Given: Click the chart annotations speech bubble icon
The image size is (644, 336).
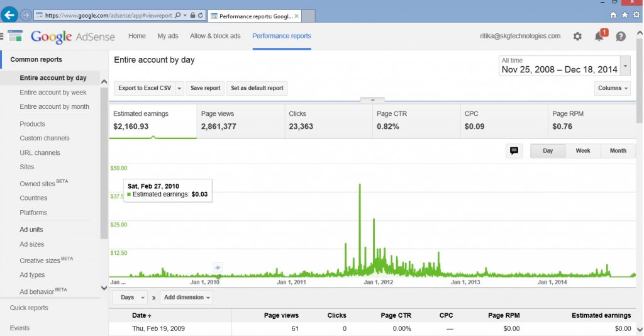Looking at the screenshot, I should [x=514, y=151].
